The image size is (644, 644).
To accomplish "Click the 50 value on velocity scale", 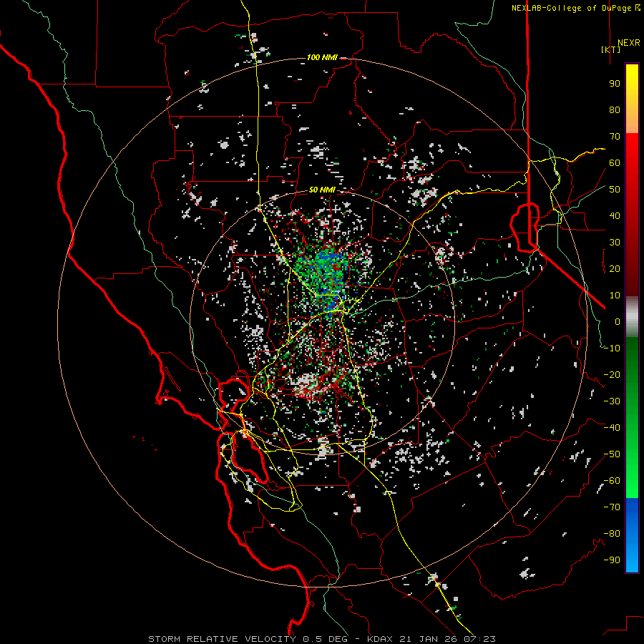I will coord(615,190).
